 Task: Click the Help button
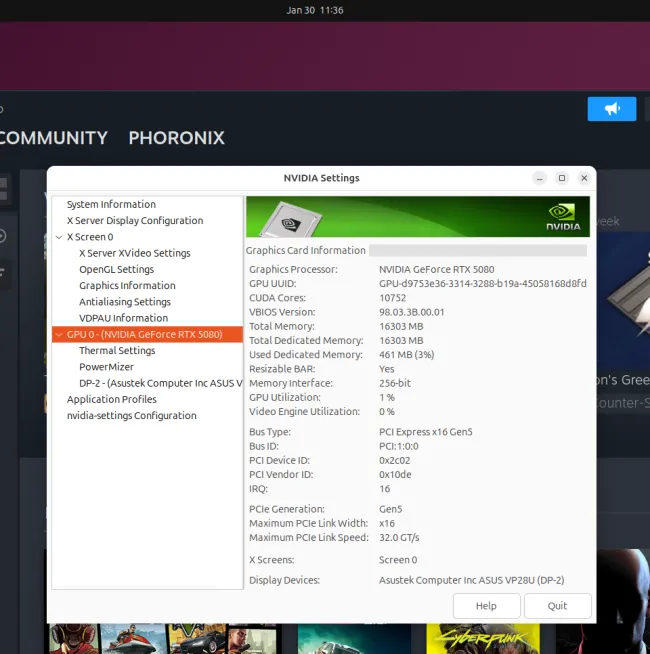[x=486, y=606]
